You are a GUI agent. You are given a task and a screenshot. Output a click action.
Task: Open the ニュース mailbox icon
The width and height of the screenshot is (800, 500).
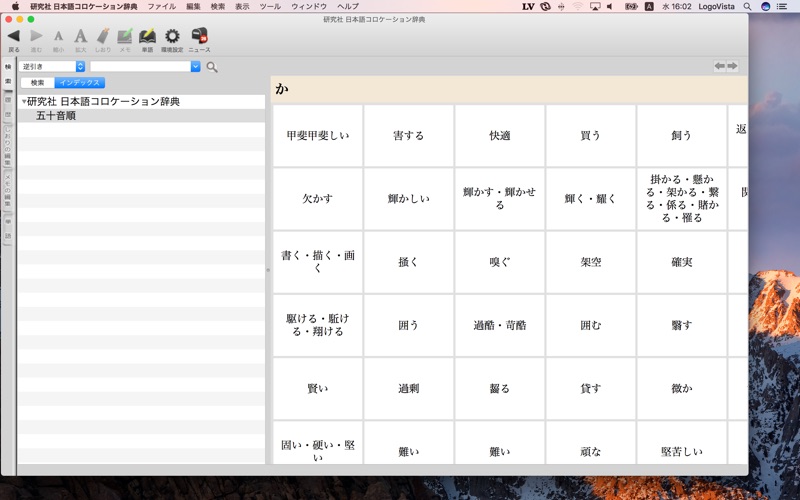click(199, 37)
